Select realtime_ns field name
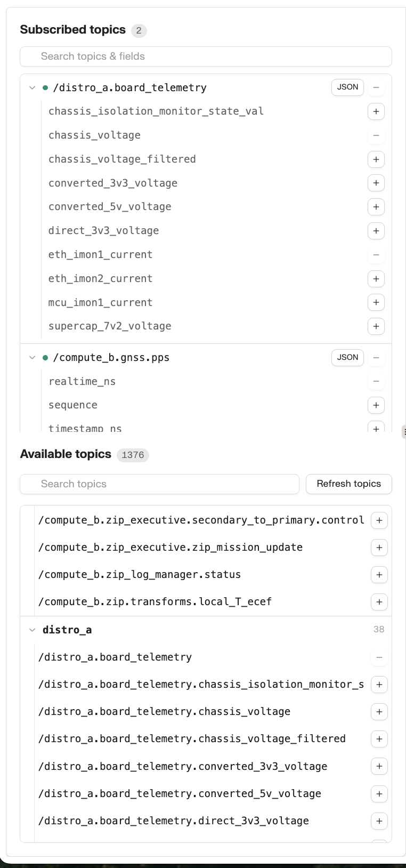The image size is (406, 868). [x=82, y=381]
